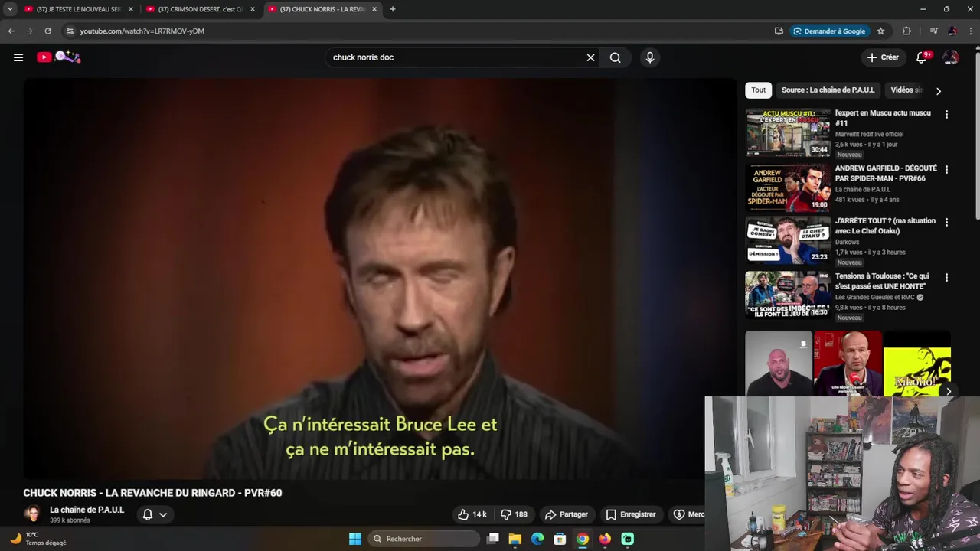The image size is (980, 551).
Task: Open the Chrome three-dot menu
Action: click(970, 31)
